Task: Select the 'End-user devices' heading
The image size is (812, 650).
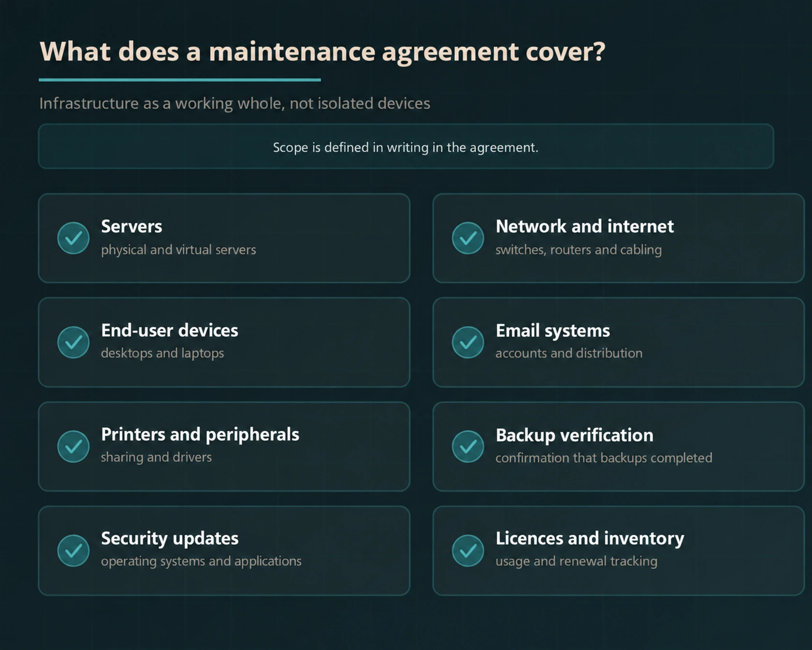Action: click(x=170, y=330)
